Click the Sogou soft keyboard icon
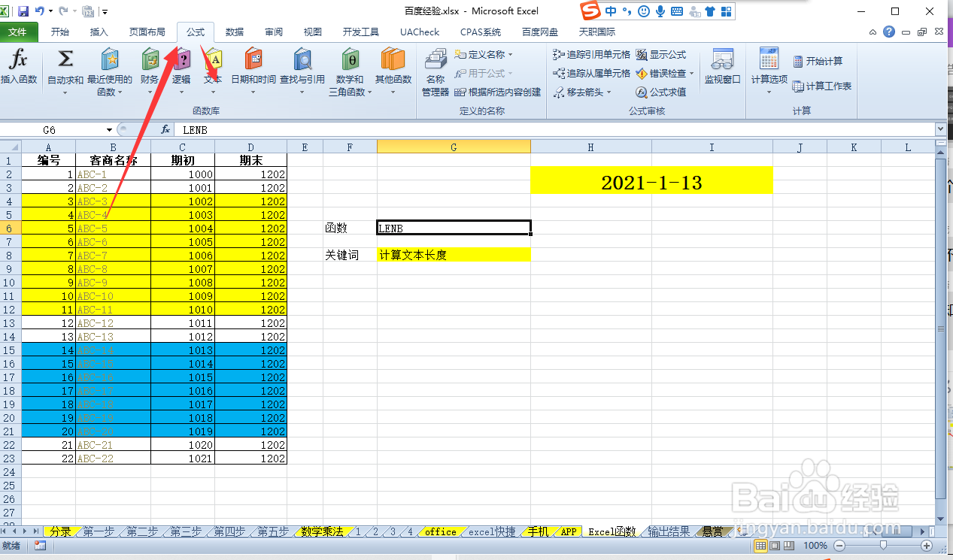Screen dimensions: 953x560 click(676, 11)
